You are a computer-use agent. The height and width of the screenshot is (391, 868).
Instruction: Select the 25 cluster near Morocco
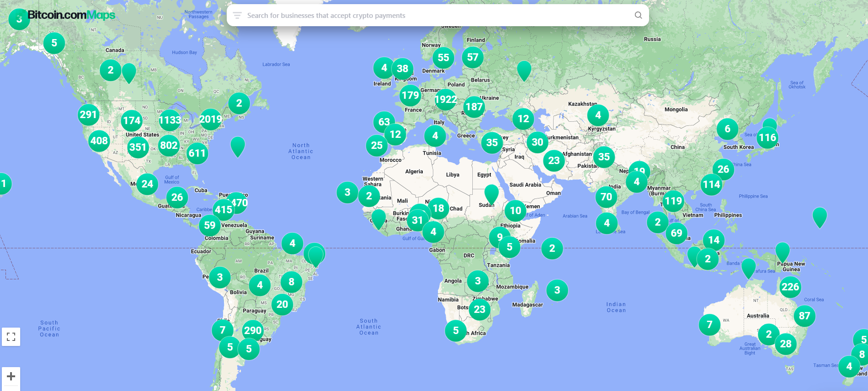coord(377,146)
